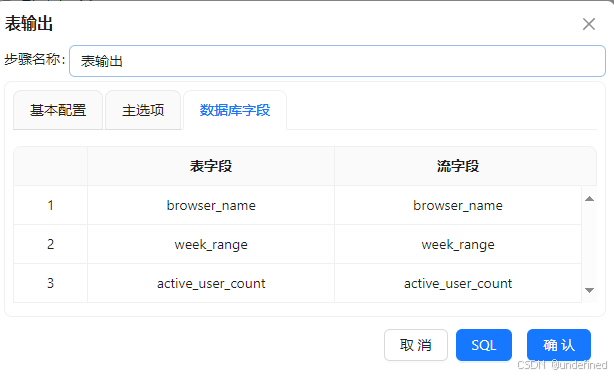The width and height of the screenshot is (614, 376).
Task: Confirm with the 确认 button
Action: 559,345
